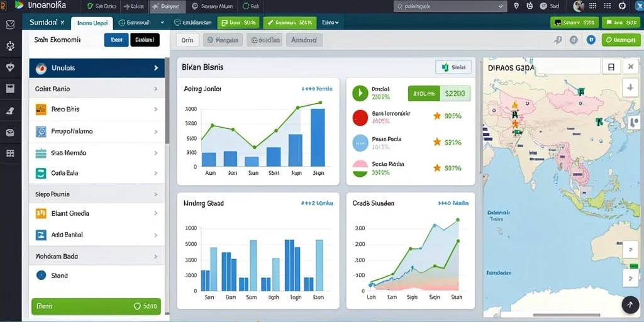Select the blue toggle button beside Gadanl

click(x=116, y=40)
